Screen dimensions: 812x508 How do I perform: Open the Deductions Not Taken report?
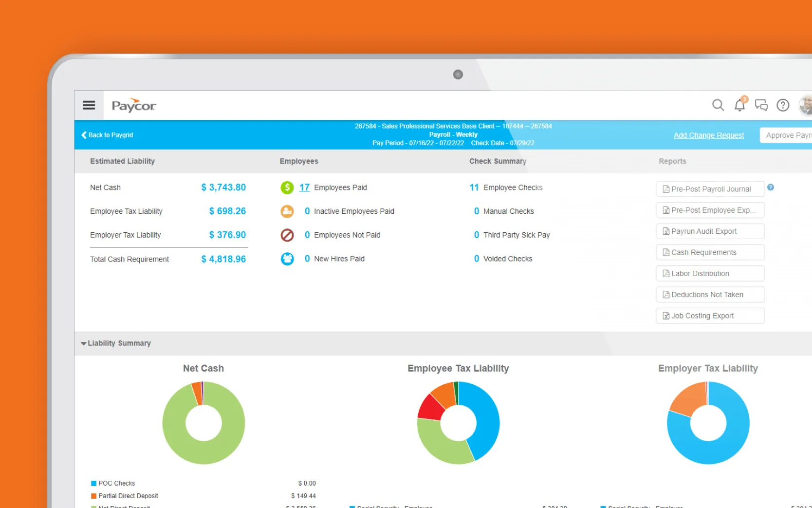710,295
